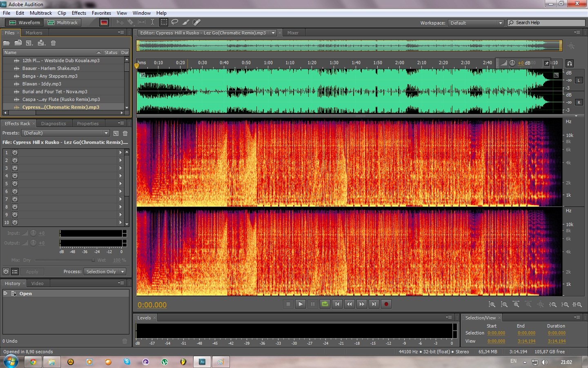Image resolution: width=588 pixels, height=368 pixels.
Task: Toggle effects rack list view button
Action: coord(15,272)
